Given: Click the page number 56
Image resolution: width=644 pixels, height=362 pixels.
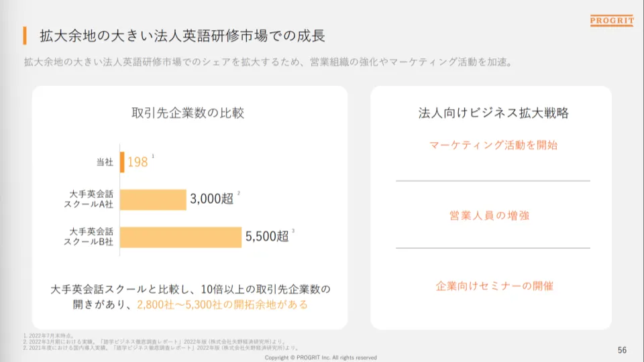Looking at the screenshot, I should [x=622, y=351].
